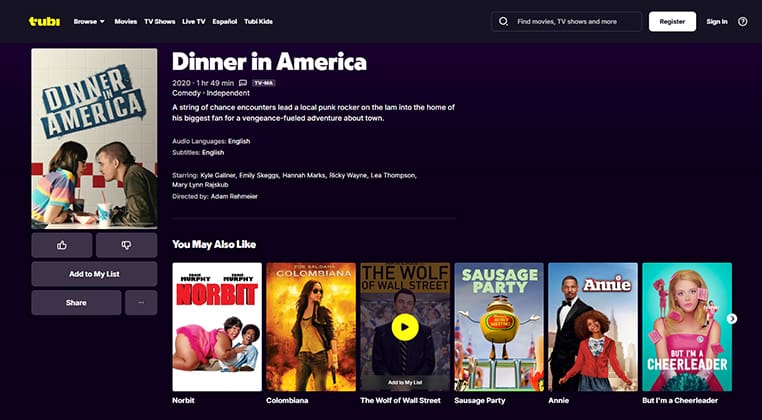This screenshot has width=762, height=420.
Task: Open actor Ricky Wayne's page
Action: [x=348, y=175]
